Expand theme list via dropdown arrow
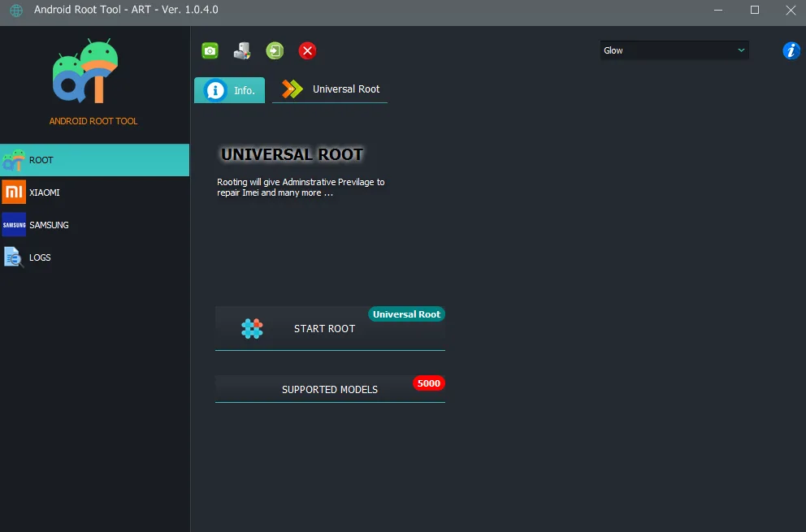806x532 pixels. click(741, 50)
